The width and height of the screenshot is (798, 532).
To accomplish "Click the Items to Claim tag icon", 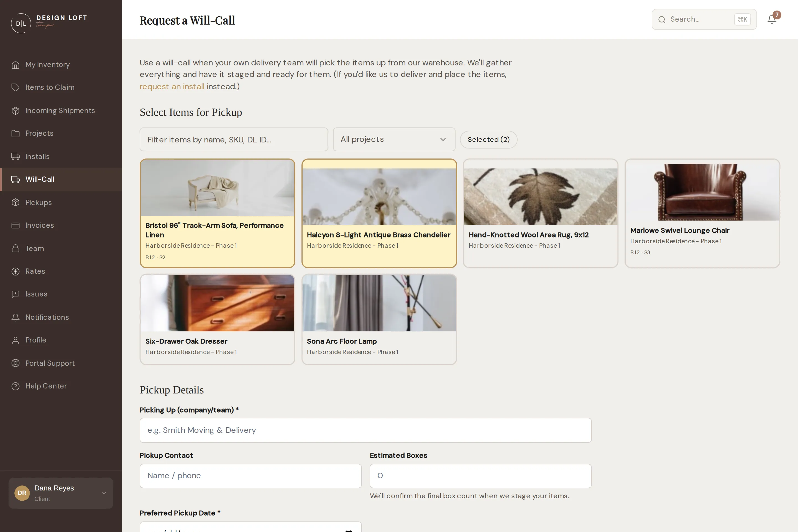I will (15, 88).
